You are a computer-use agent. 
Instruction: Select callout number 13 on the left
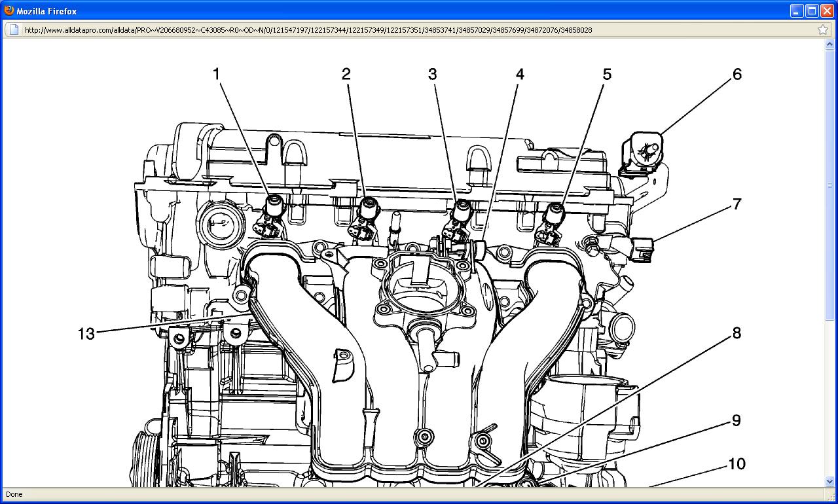(86, 334)
